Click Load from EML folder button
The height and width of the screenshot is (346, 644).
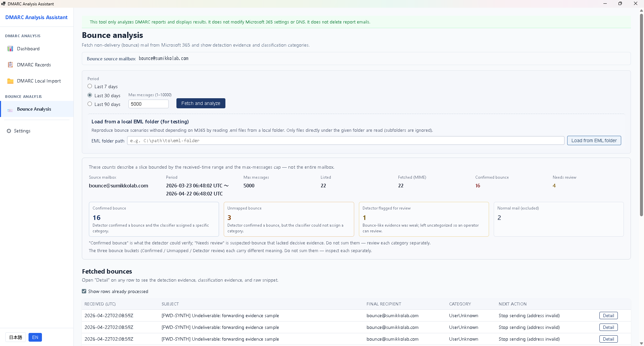[594, 140]
